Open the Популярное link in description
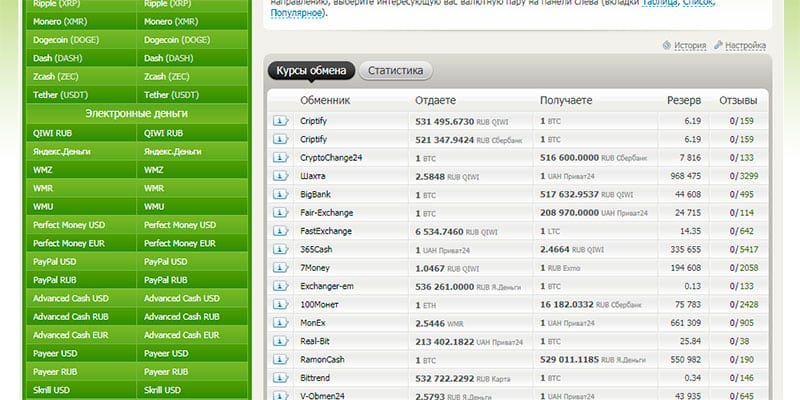The height and width of the screenshot is (400, 800). click(296, 13)
